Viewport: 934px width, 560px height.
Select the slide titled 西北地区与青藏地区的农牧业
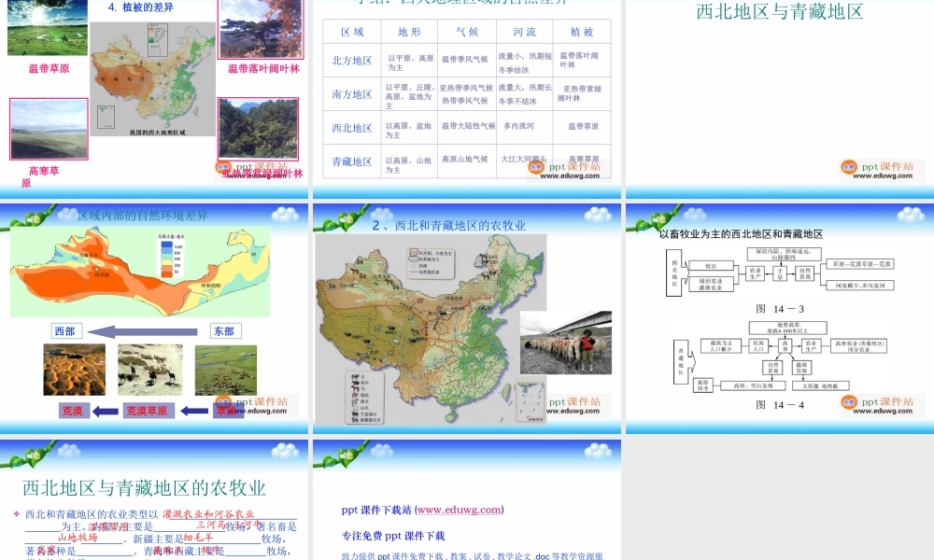coord(144,488)
